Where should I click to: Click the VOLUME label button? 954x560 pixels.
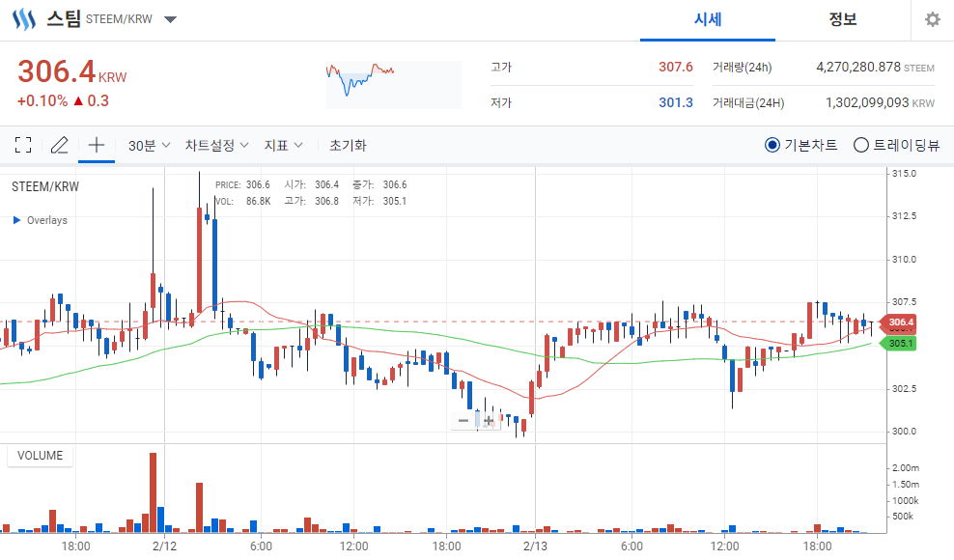click(40, 456)
